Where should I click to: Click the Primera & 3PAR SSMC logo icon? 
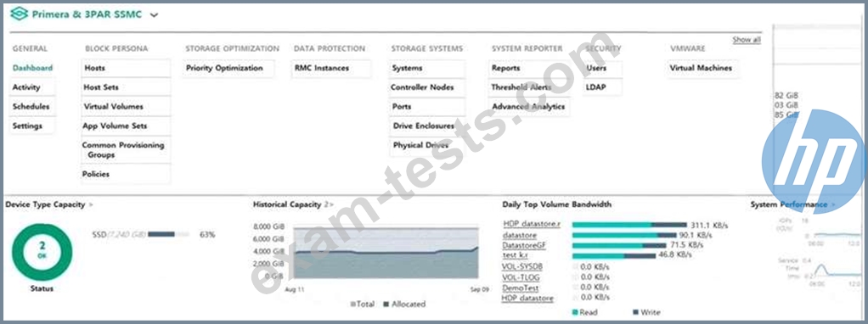19,14
